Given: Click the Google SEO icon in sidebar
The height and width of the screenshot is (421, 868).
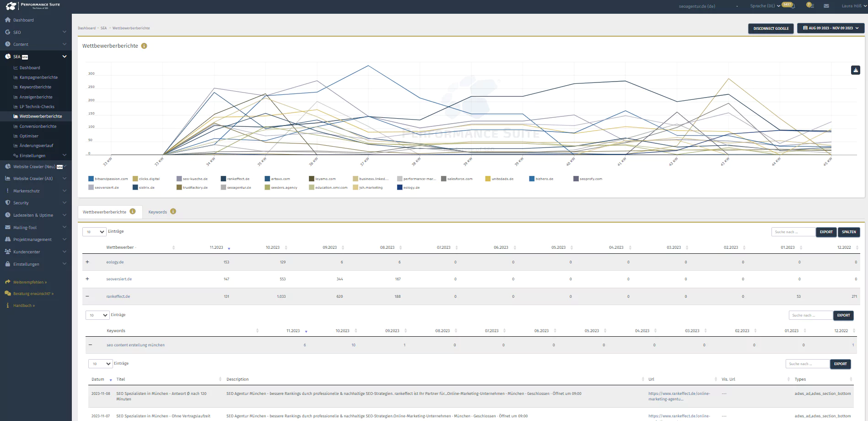Looking at the screenshot, I should [x=8, y=32].
